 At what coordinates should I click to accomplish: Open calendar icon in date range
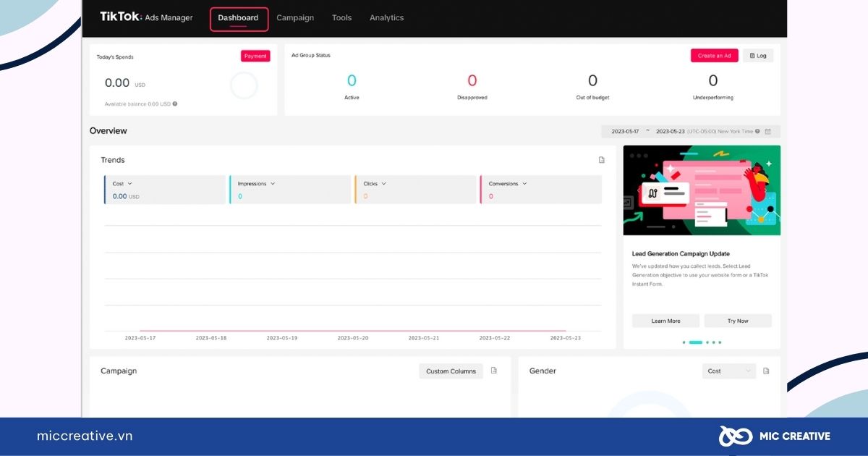click(768, 132)
